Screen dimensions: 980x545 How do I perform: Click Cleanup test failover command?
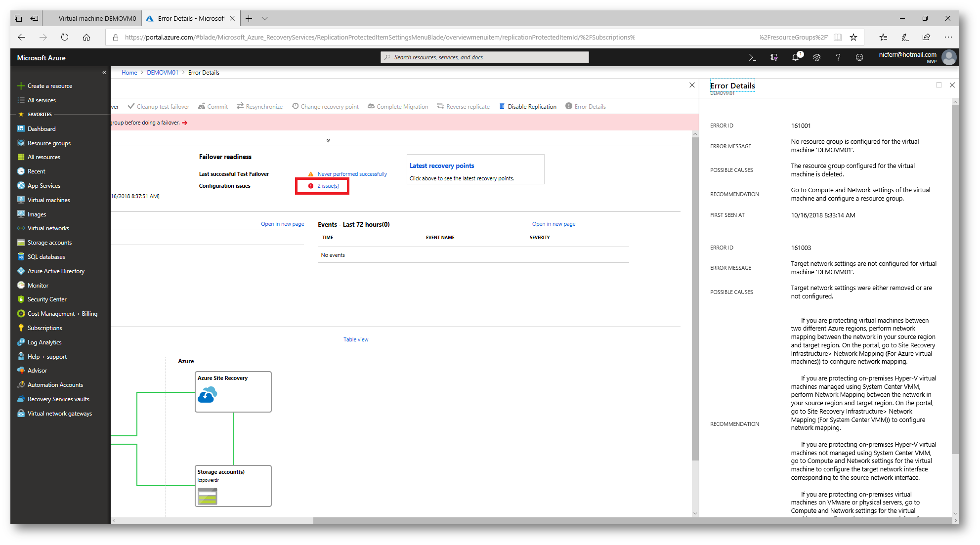click(158, 107)
